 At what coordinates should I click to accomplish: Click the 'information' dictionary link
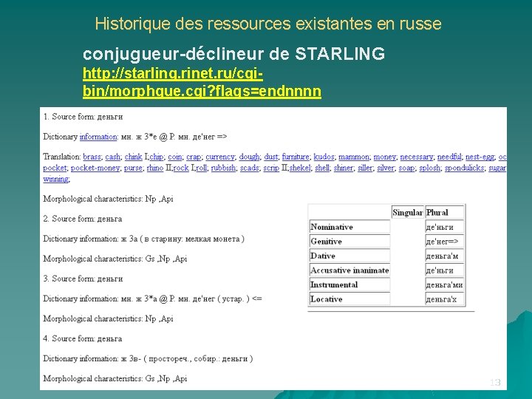coord(98,137)
